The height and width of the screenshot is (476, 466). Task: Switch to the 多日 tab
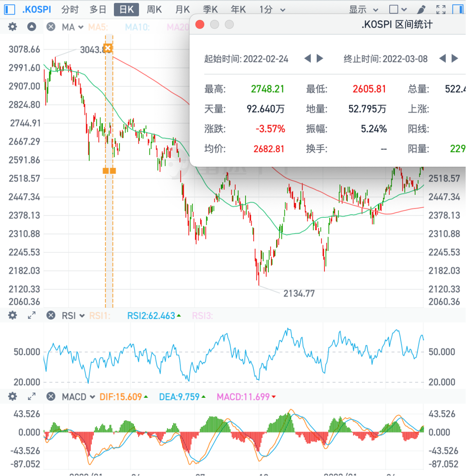pyautogui.click(x=98, y=10)
